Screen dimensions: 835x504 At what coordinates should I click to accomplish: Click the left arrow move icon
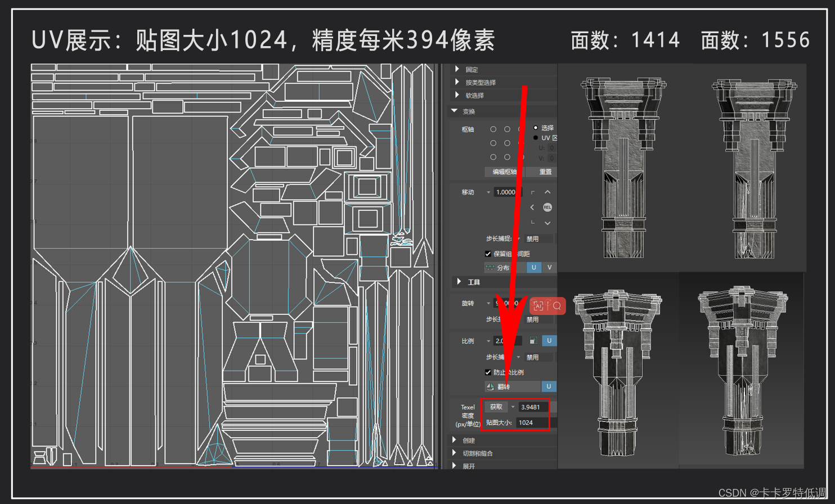[x=532, y=208]
